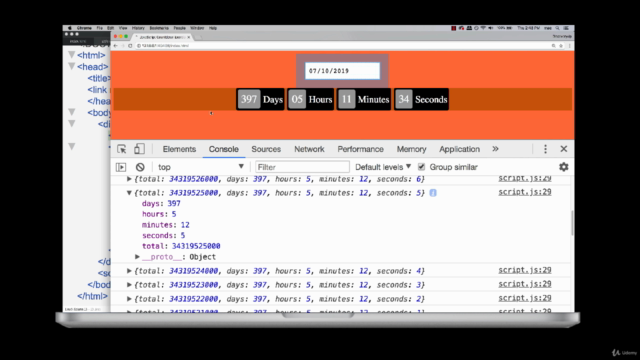Open the History menu in the menu bar
The image size is (640, 360).
(x=138, y=28)
